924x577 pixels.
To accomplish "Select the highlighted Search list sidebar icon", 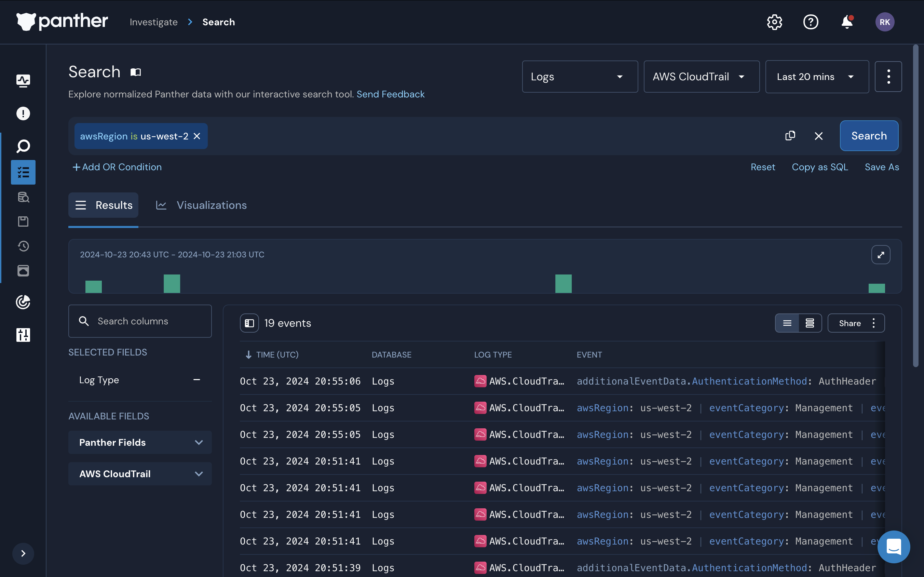I will pyautogui.click(x=23, y=173).
